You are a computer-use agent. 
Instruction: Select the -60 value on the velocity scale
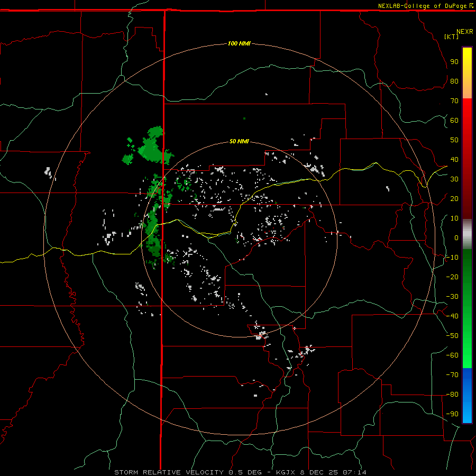452,355
